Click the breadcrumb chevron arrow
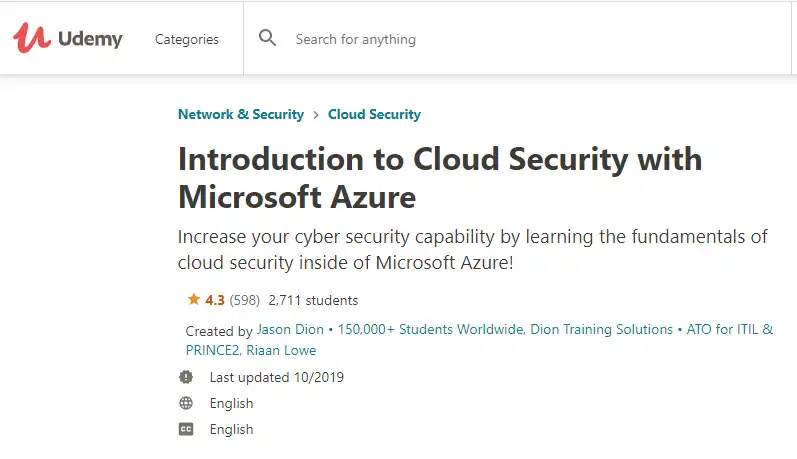 click(x=316, y=115)
